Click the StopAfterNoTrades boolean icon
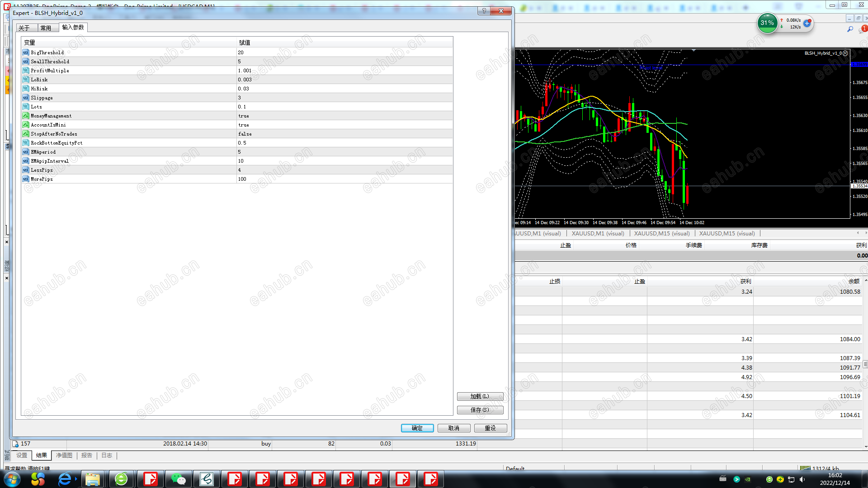Image resolution: width=868 pixels, height=488 pixels. click(x=26, y=134)
